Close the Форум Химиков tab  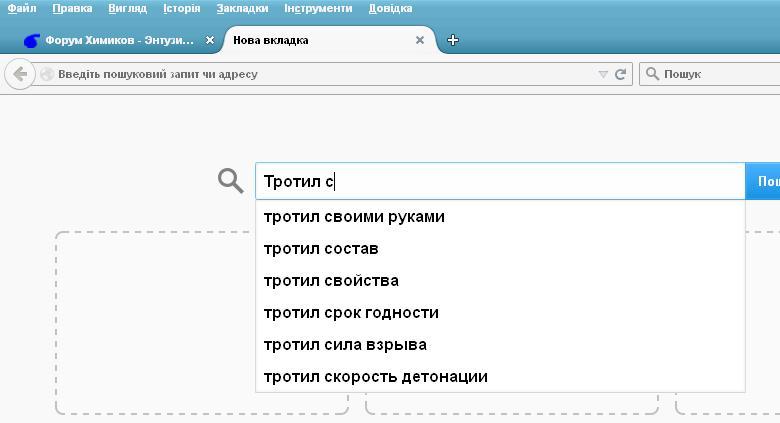[210, 40]
